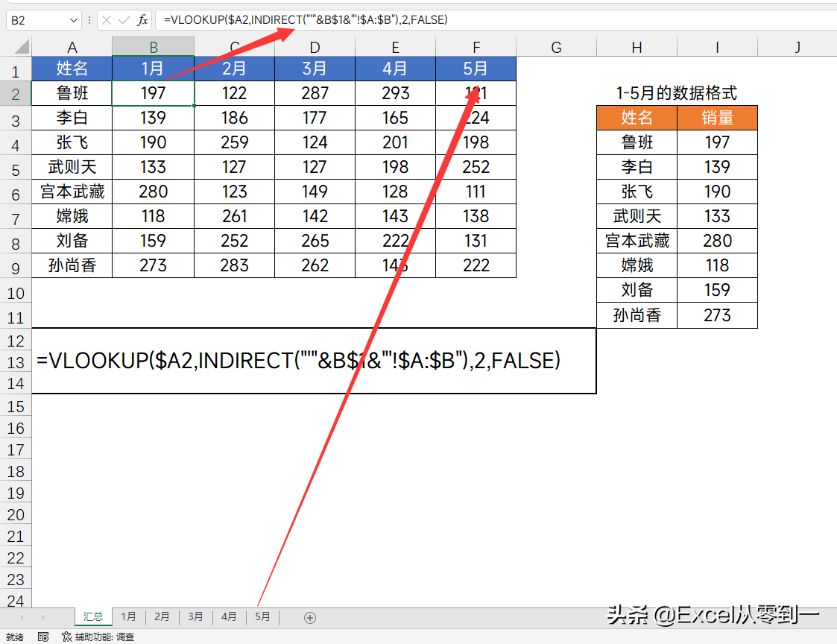Select row 20 header
This screenshot has height=644, width=837.
pos(16,514)
